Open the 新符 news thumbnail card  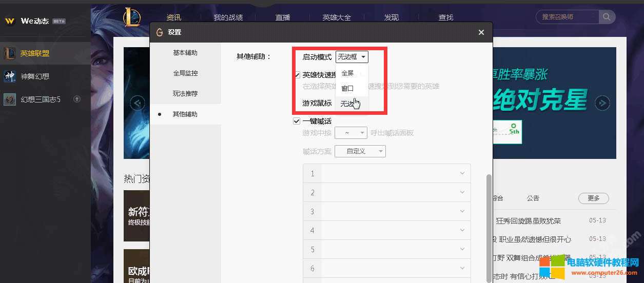point(136,216)
